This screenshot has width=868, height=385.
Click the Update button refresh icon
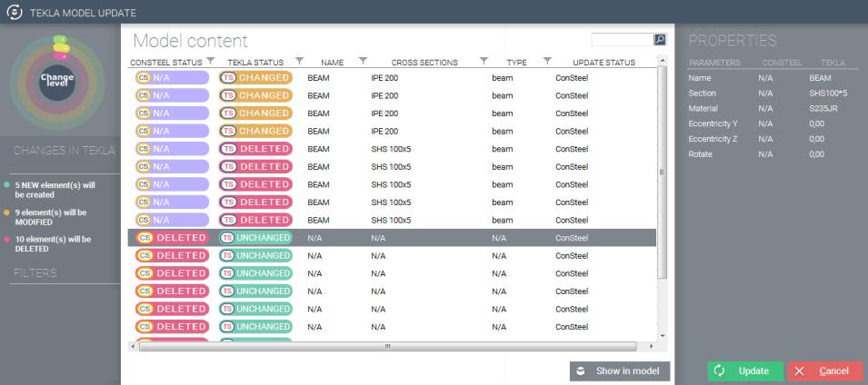[719, 371]
